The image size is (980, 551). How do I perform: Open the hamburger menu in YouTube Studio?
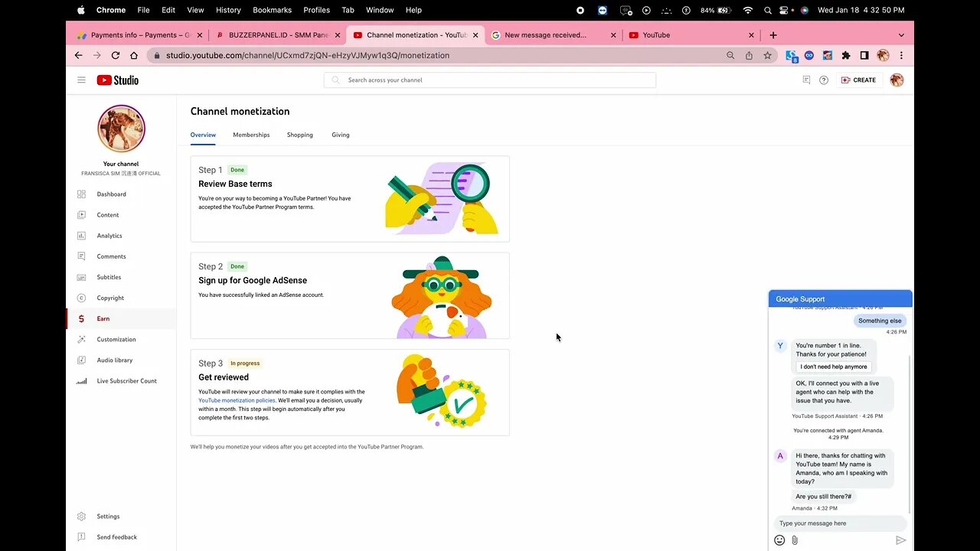pos(81,80)
